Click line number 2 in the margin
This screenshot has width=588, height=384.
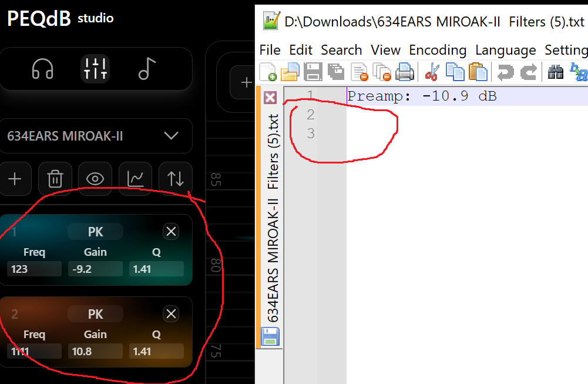click(x=311, y=115)
